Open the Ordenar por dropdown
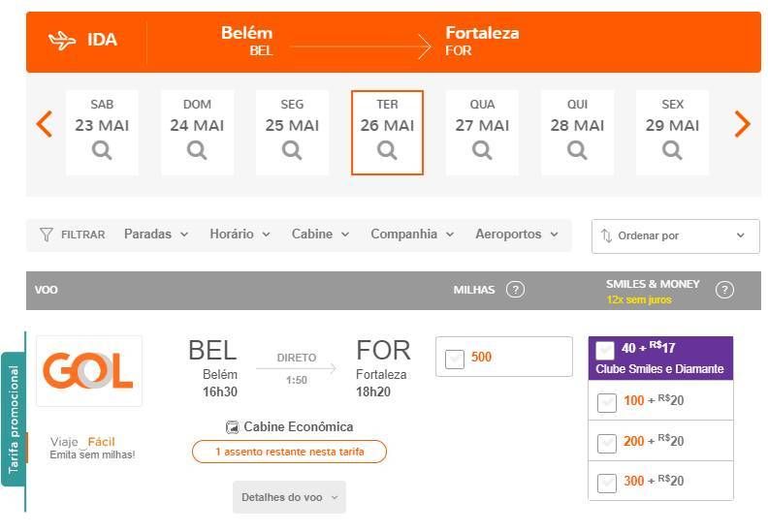The width and height of the screenshot is (768, 532). tap(676, 235)
